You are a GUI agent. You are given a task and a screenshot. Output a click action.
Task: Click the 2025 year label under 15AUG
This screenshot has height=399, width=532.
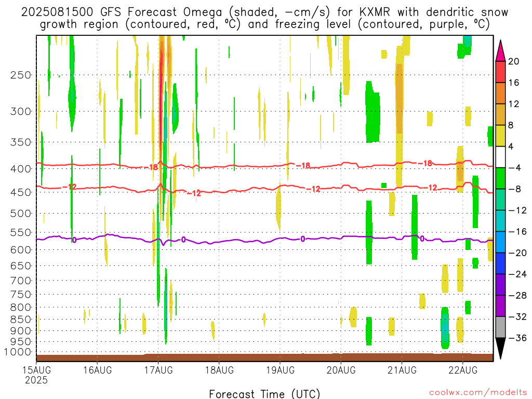point(36,380)
